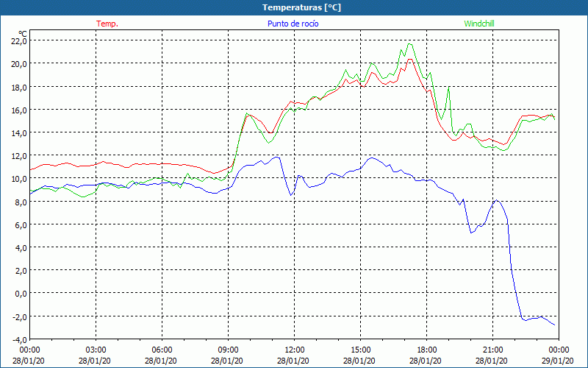Click the -4,0 y-axis value
Screen dimensions: 588x368
pos(20,340)
